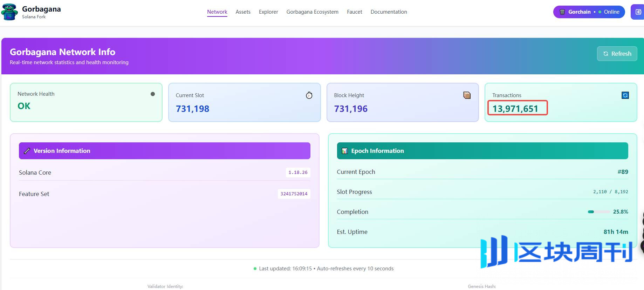Click the tool icon in Version Information header

[x=27, y=151]
